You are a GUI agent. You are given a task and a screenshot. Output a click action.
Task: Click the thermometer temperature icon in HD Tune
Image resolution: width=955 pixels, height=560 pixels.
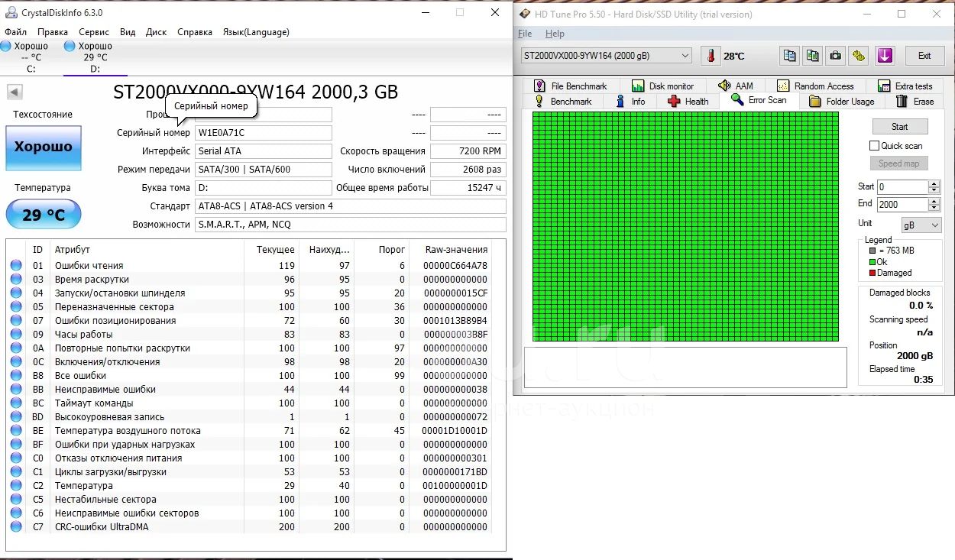click(x=711, y=56)
